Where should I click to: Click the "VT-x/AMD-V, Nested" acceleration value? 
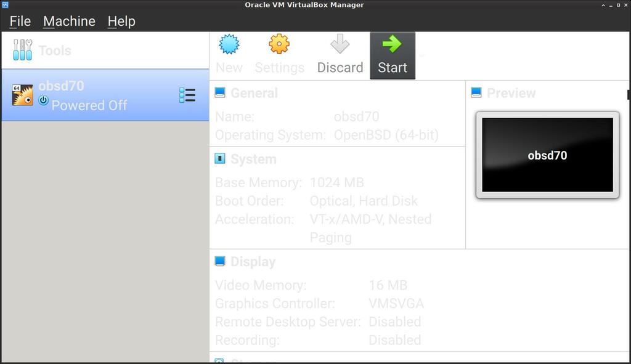tap(370, 219)
